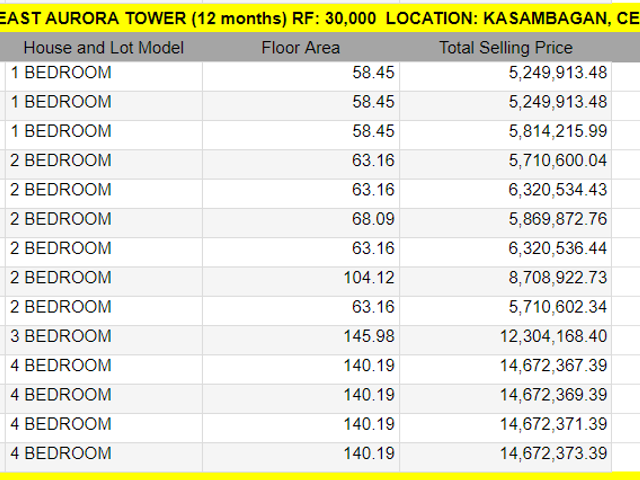Select the 2 BEDROOM cell priced 6,320,536.44
This screenshot has width=640, height=480.
(x=104, y=253)
